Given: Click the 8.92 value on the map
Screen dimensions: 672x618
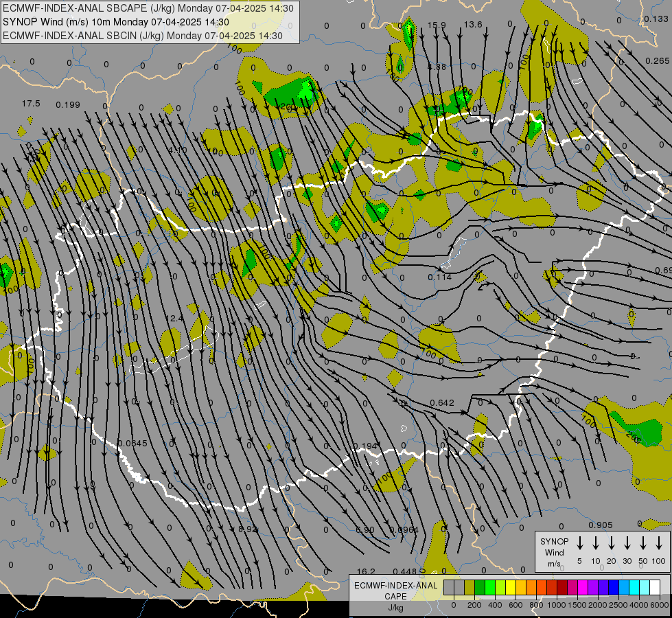Looking at the screenshot, I should (248, 529).
